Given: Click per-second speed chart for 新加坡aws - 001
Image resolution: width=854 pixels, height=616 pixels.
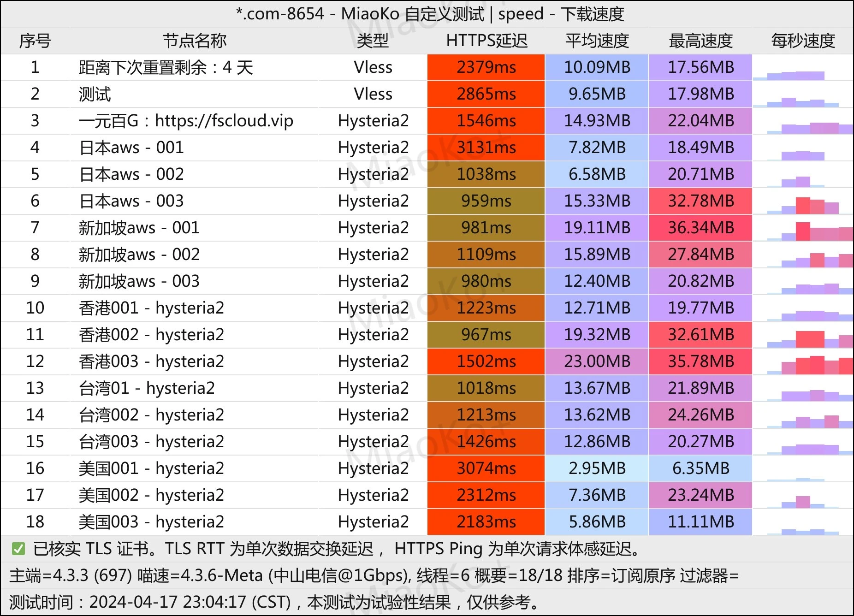Looking at the screenshot, I should coord(803,228).
